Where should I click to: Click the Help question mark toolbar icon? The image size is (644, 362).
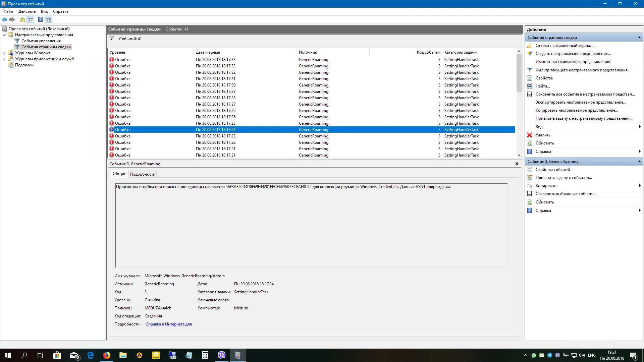(x=40, y=19)
